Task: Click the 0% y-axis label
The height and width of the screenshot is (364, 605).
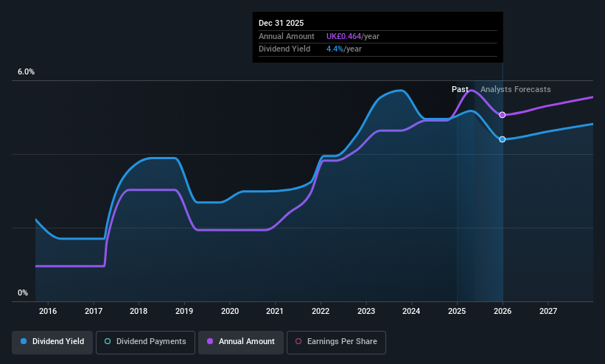Action: pos(23,293)
